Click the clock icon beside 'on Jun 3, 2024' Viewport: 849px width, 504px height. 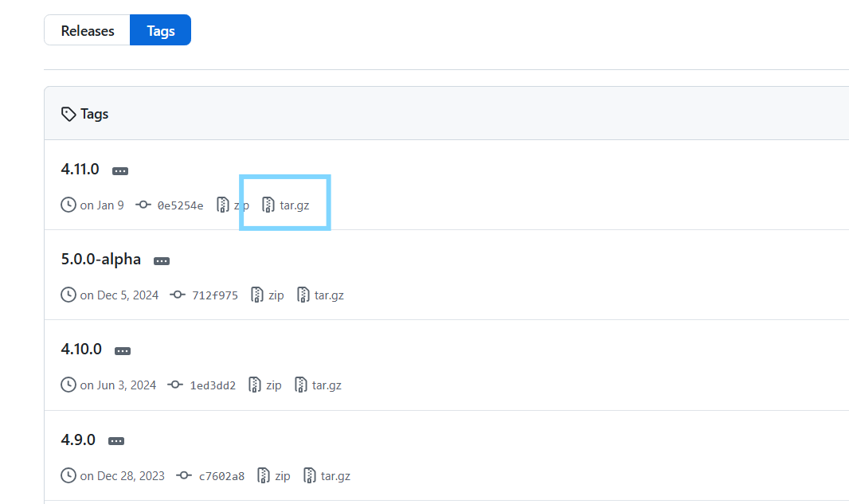click(68, 385)
